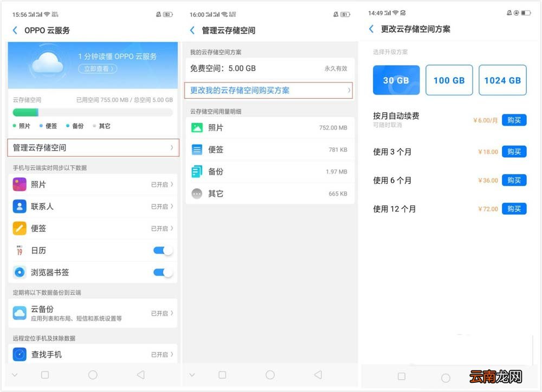Viewport: 542px width, 392px height.
Task: Select the 1024 GB storage plan
Action: [x=502, y=80]
